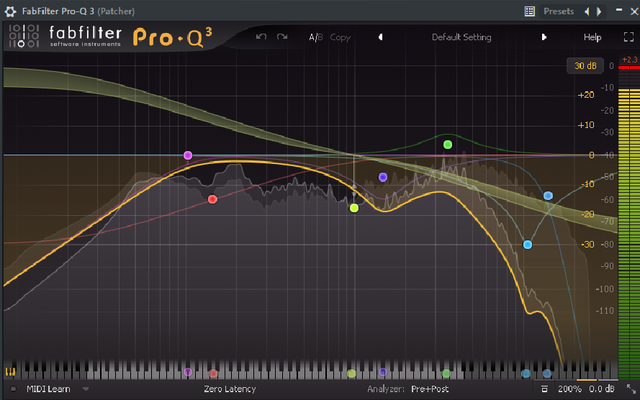Click cyan band marker on piano strip
This screenshot has width=640, height=400.
coord(526,373)
